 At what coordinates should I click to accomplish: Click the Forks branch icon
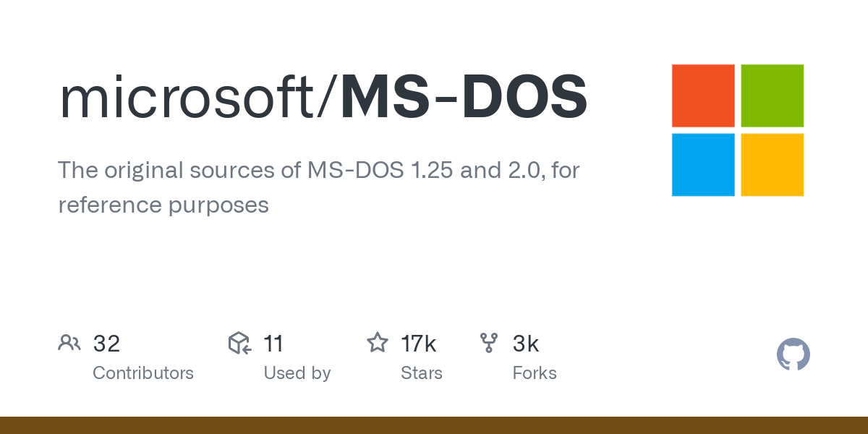[489, 343]
